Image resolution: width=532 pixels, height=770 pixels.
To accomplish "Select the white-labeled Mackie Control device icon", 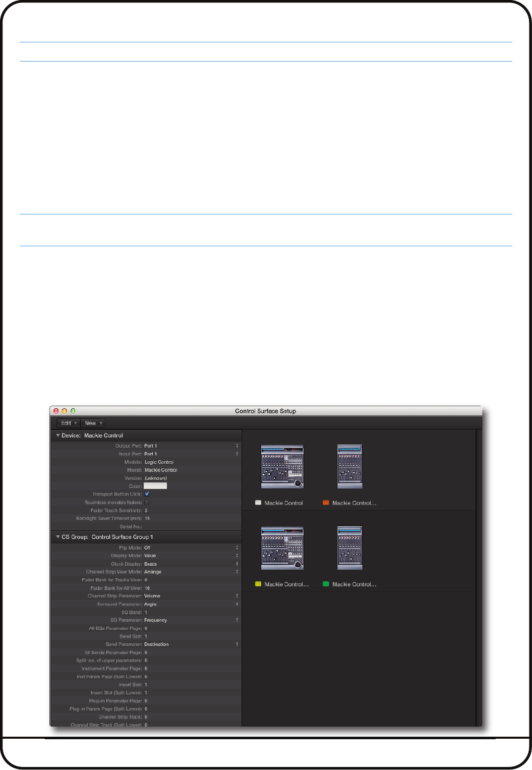I will 282,467.
